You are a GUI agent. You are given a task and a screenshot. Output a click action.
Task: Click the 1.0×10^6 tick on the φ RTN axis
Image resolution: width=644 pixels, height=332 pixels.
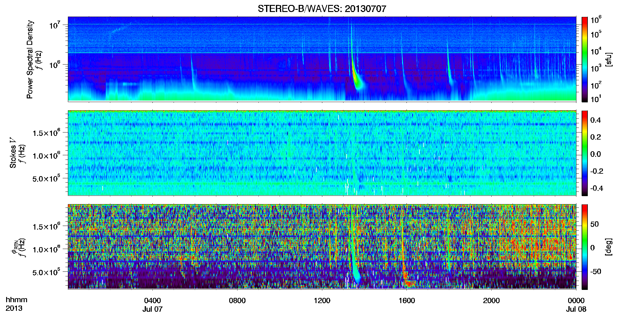[46, 250]
